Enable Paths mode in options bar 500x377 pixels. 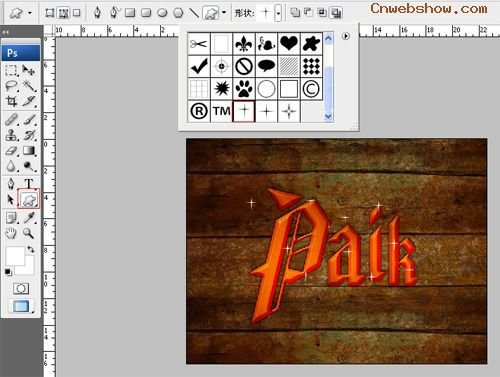[63, 13]
